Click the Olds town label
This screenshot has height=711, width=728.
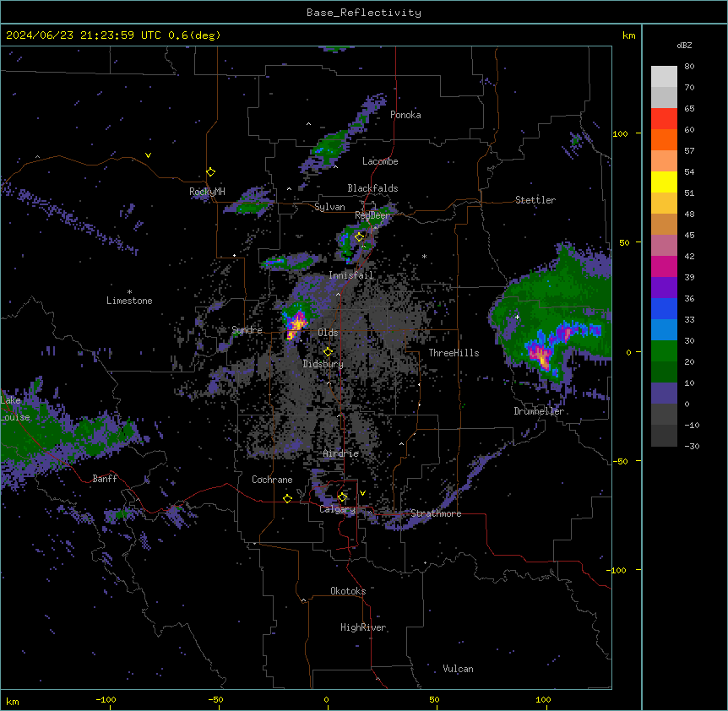328,333
